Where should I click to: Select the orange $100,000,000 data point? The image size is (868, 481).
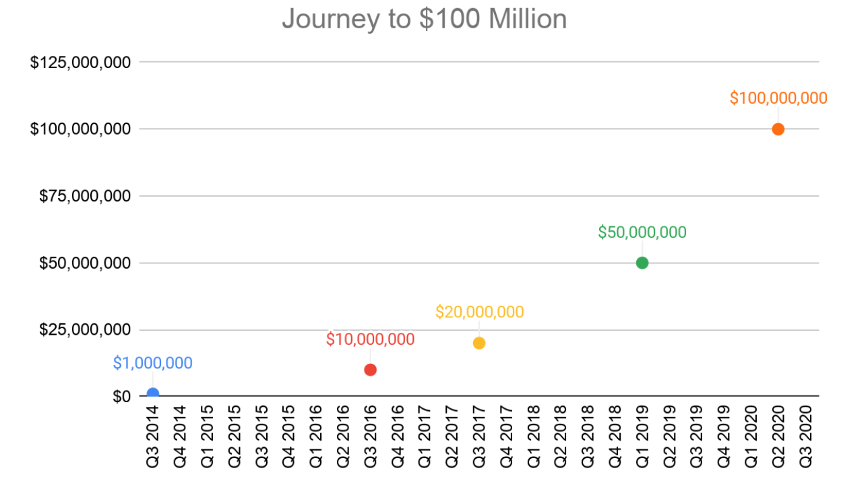[x=778, y=129]
